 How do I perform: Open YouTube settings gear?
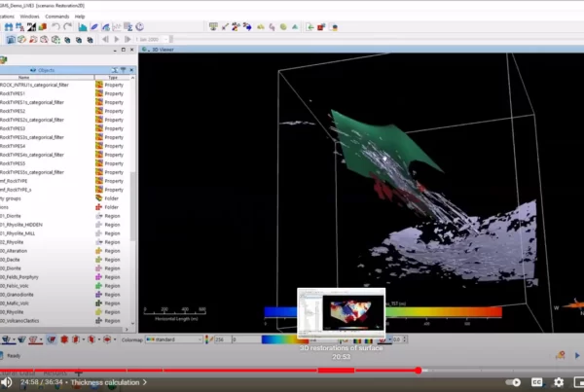tap(559, 382)
